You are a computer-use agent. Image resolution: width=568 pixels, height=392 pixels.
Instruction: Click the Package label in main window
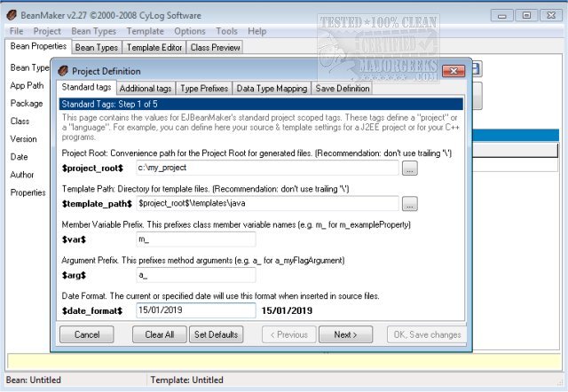click(x=27, y=104)
